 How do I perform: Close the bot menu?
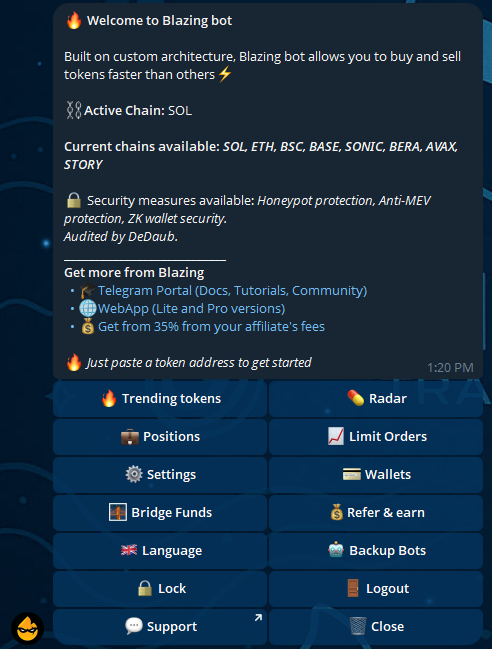[x=376, y=627]
